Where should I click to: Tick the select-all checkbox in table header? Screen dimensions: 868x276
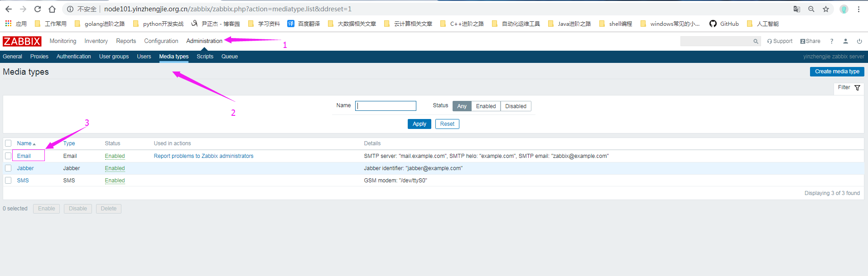click(x=8, y=143)
